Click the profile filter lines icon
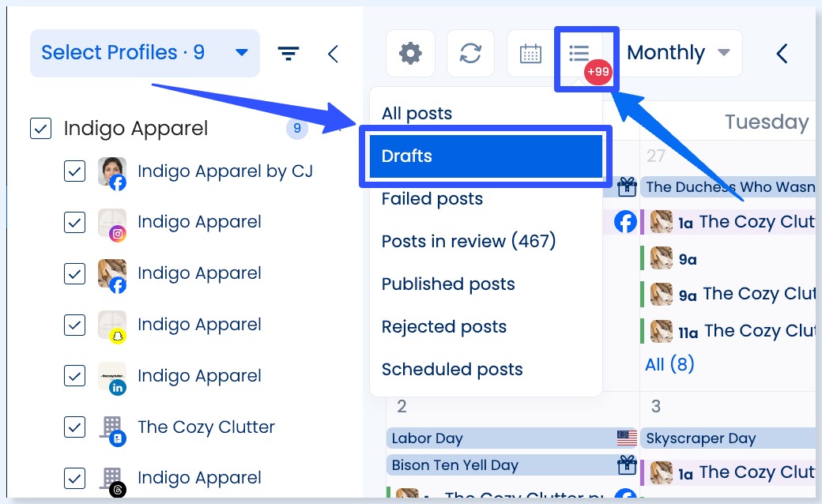Viewport: 822px width, 504px height. (x=288, y=54)
